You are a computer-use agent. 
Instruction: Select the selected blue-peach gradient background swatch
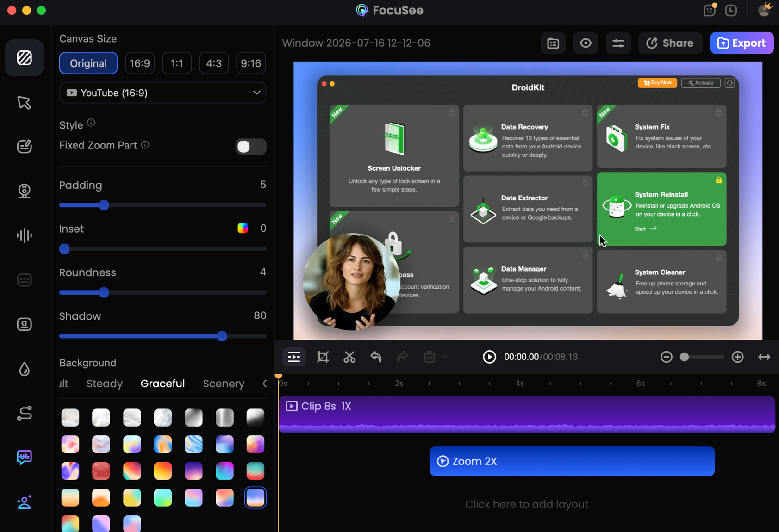point(256,498)
